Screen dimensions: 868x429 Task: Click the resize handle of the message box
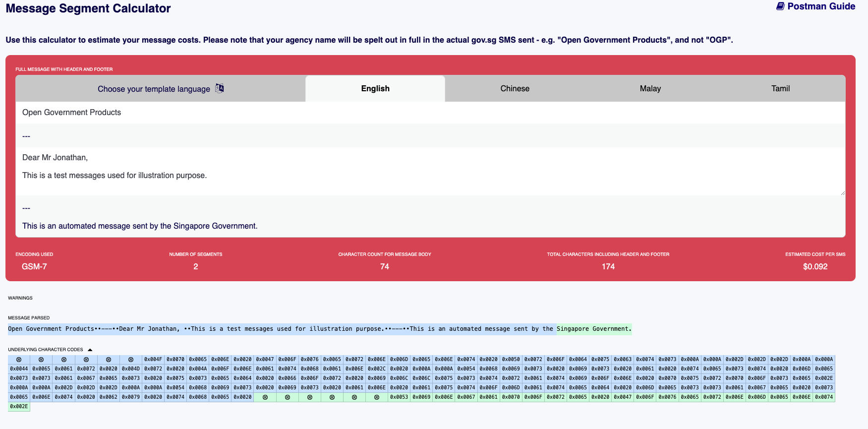coord(842,192)
